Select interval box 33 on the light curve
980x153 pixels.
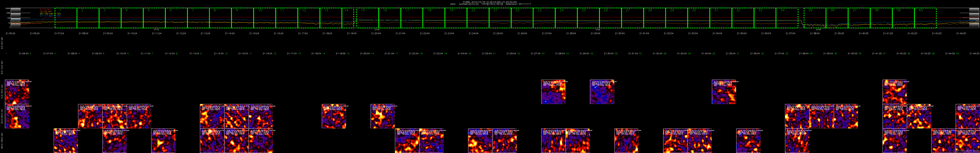click(x=765, y=18)
